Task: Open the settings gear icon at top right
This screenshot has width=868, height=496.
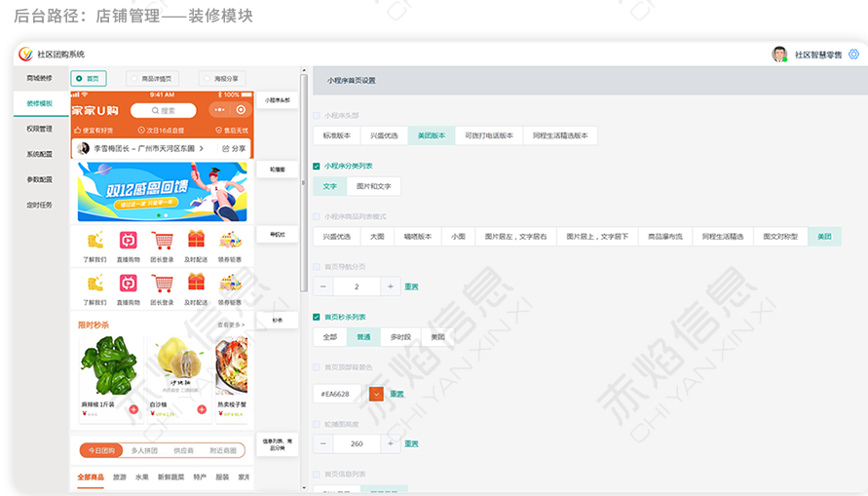Action: 854,55
